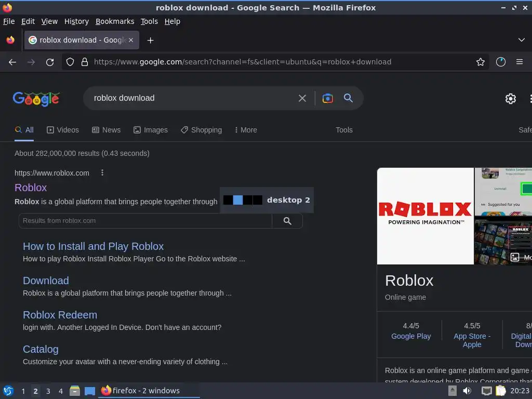
Task: Expand the list all tabs chevron
Action: tap(522, 40)
